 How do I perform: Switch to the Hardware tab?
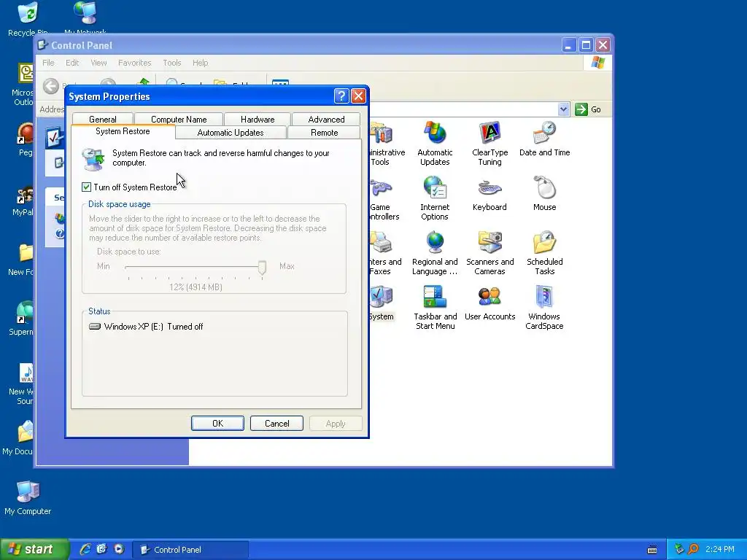point(258,119)
